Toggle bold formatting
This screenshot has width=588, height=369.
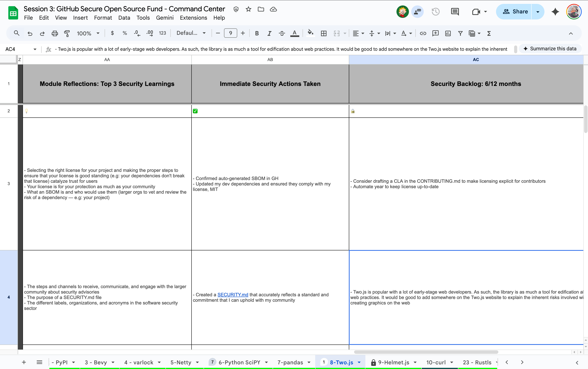coord(257,33)
